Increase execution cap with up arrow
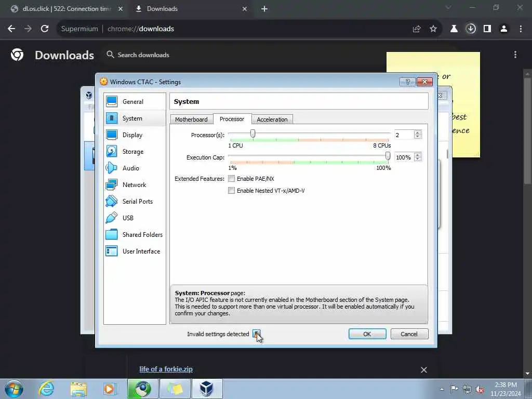Image resolution: width=532 pixels, height=399 pixels. coord(418,155)
